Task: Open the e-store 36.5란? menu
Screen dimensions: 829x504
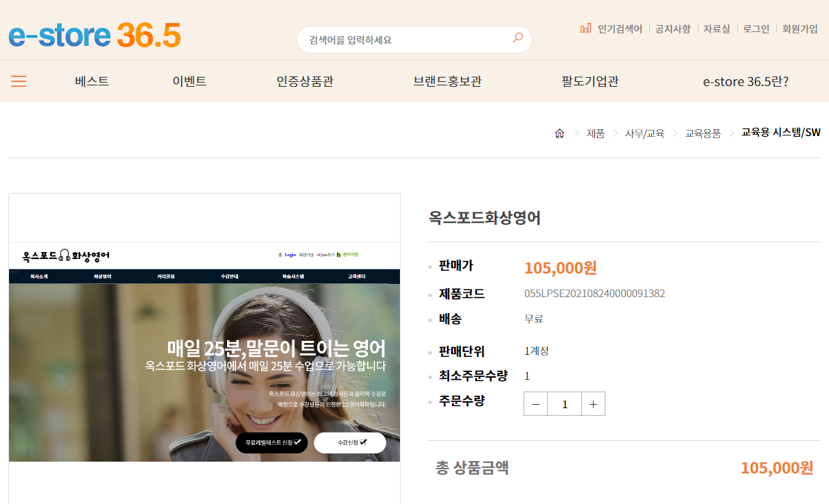Action: coord(746,81)
